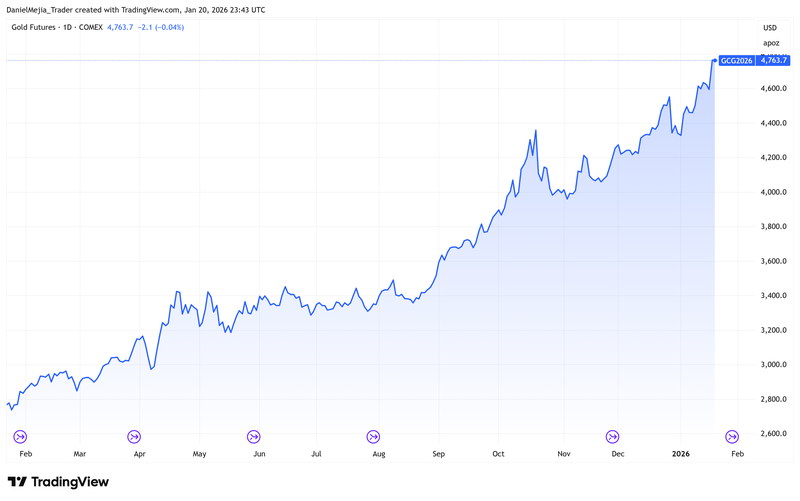Click the 2,600.0 price axis label
This screenshot has width=800, height=501.
click(774, 433)
